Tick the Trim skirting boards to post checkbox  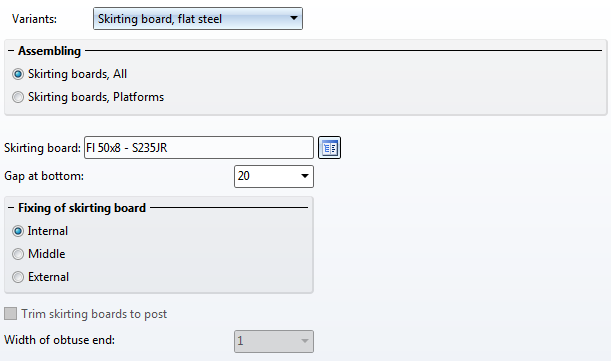coord(11,313)
